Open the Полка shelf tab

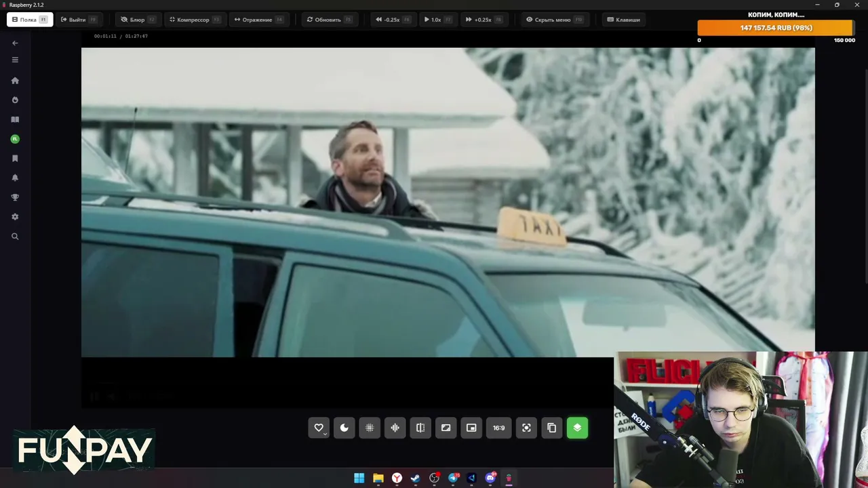click(30, 20)
